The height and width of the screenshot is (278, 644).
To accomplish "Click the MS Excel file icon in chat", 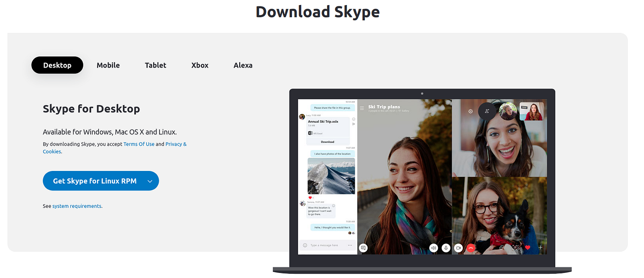I will [x=310, y=133].
